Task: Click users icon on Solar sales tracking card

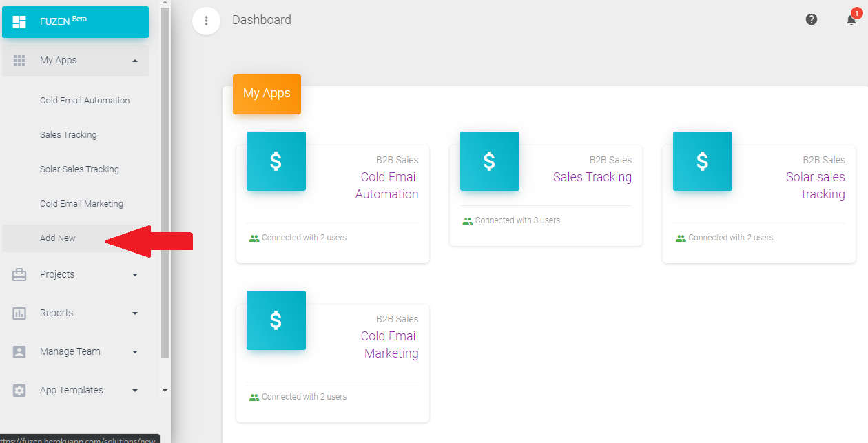Action: coord(681,238)
